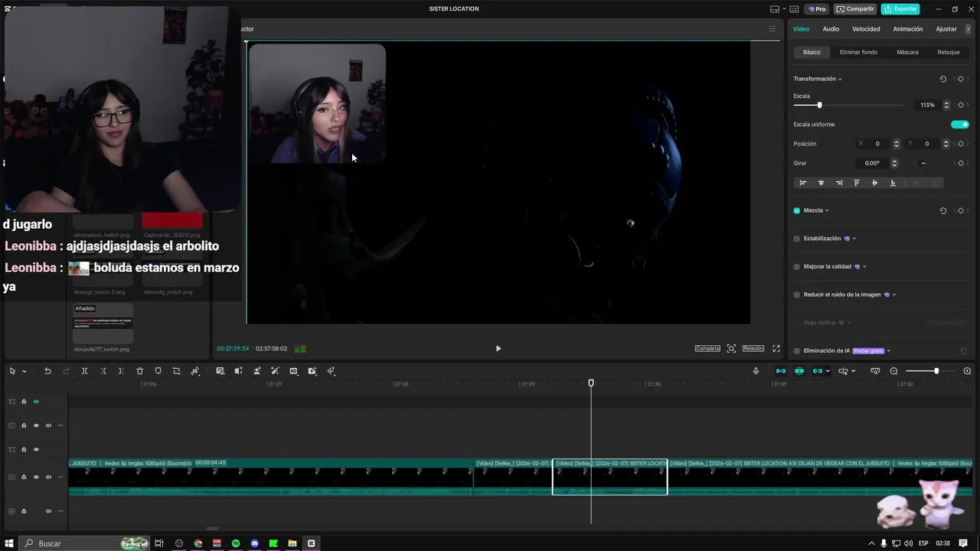Align clip to horizontal center
Image resolution: width=980 pixels, height=551 pixels.
(x=821, y=183)
